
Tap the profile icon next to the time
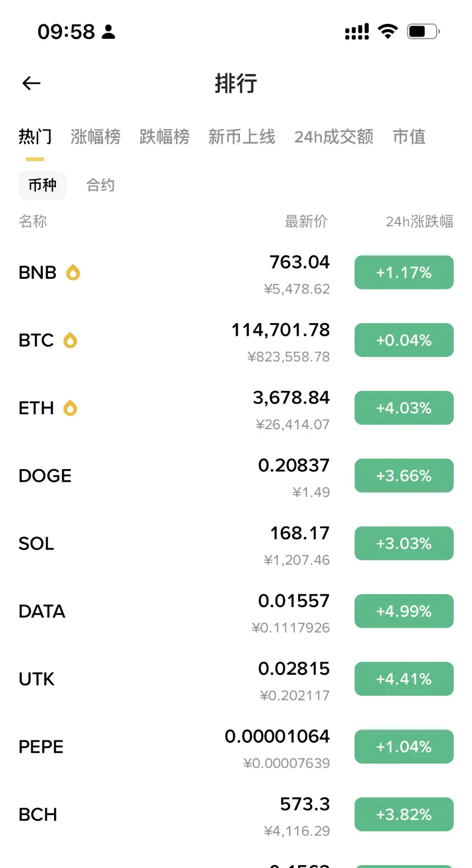coord(108,32)
